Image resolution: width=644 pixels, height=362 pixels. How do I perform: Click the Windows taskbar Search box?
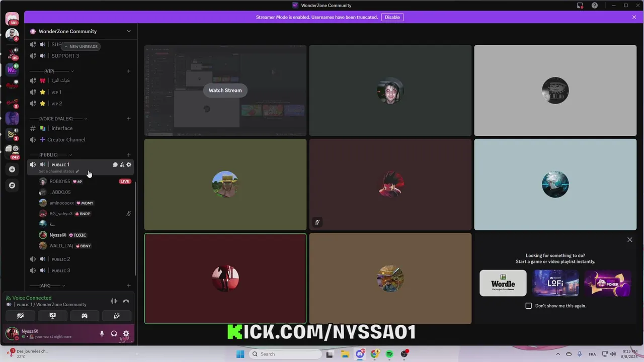pos(286,354)
